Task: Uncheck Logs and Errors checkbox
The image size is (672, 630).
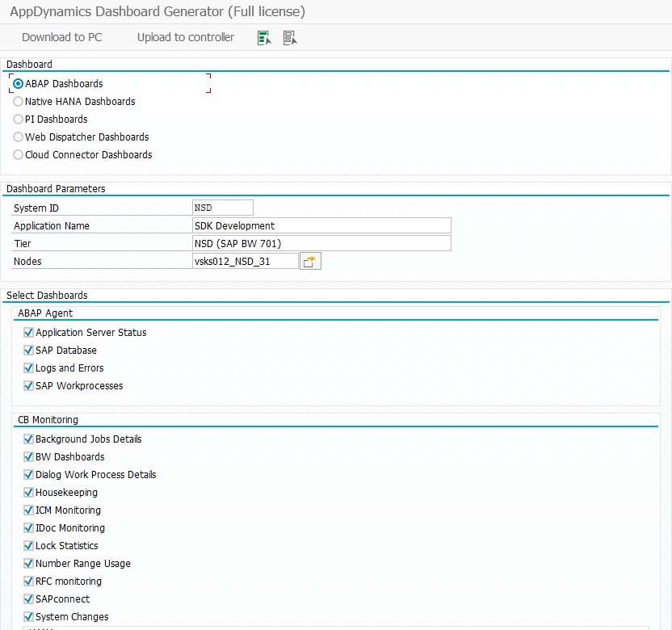Action: click(29, 368)
